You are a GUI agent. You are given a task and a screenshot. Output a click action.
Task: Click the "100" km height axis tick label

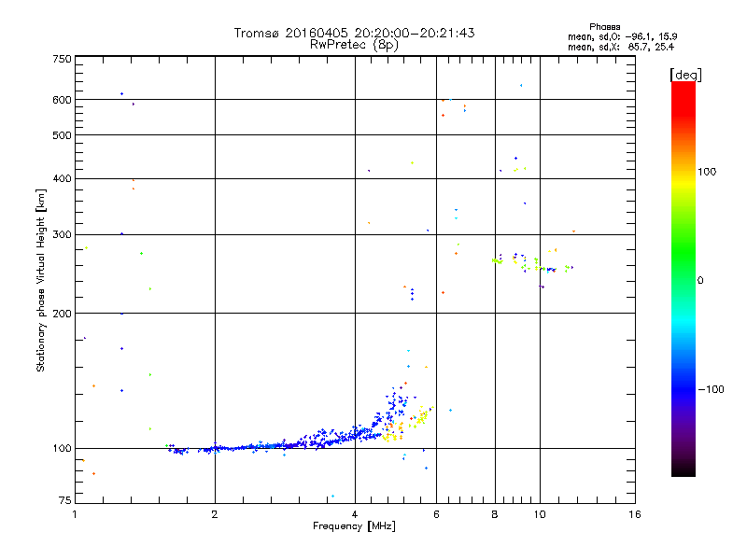[62, 449]
